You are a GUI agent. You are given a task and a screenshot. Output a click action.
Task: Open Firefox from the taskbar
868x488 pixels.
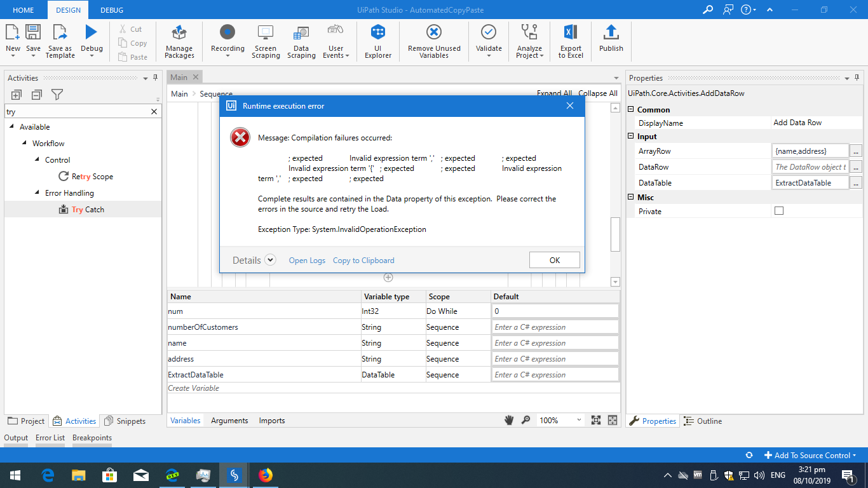[x=266, y=475]
